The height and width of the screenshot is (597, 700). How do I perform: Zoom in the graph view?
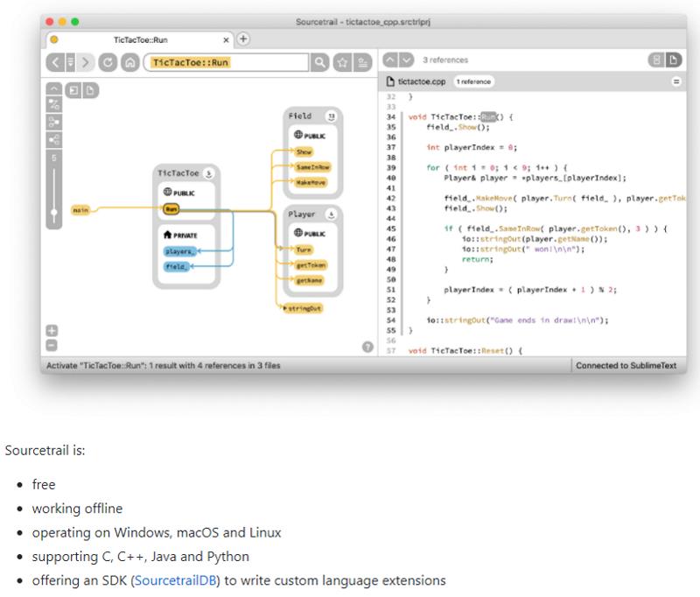click(52, 331)
